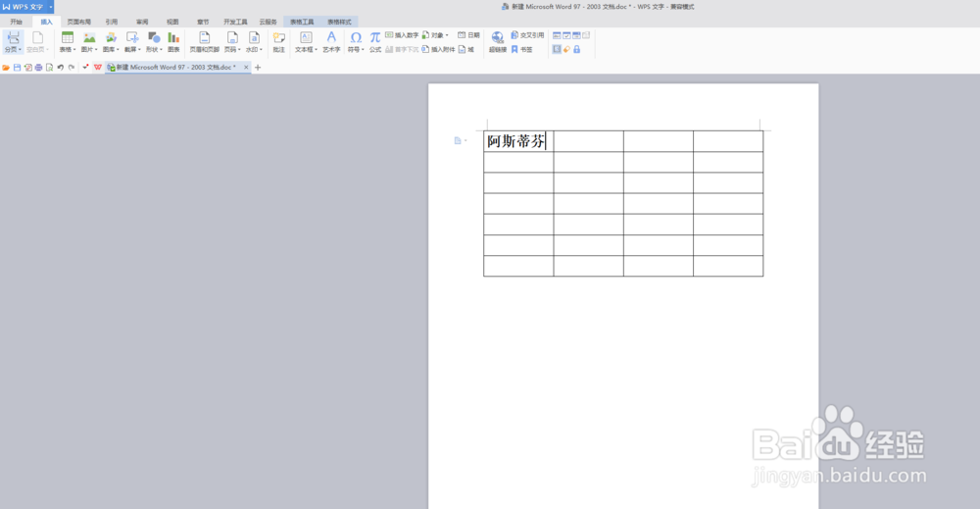Image resolution: width=980 pixels, height=509 pixels.
Task: Switch to the 视图 tab
Action: [x=172, y=22]
